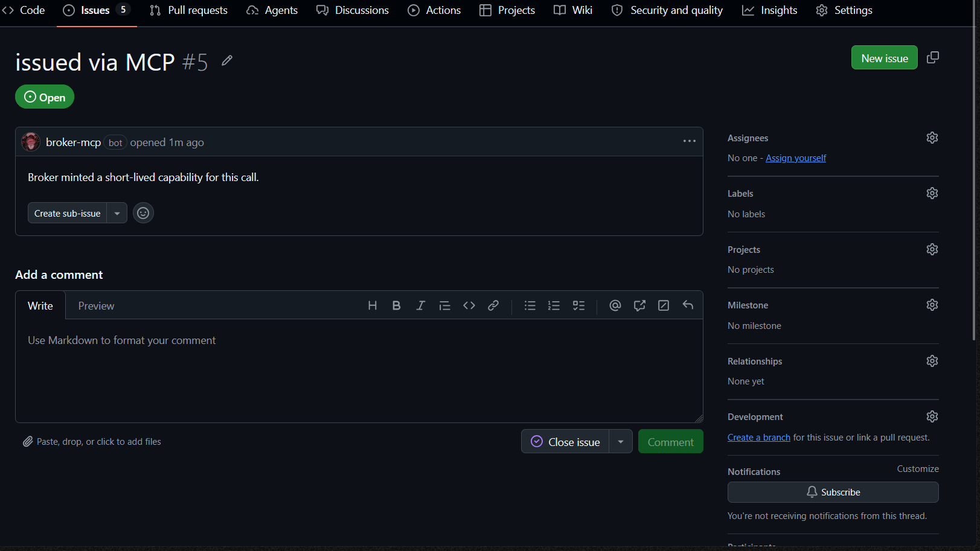Open the Insights tab
The height and width of the screenshot is (551, 980).
769,10
